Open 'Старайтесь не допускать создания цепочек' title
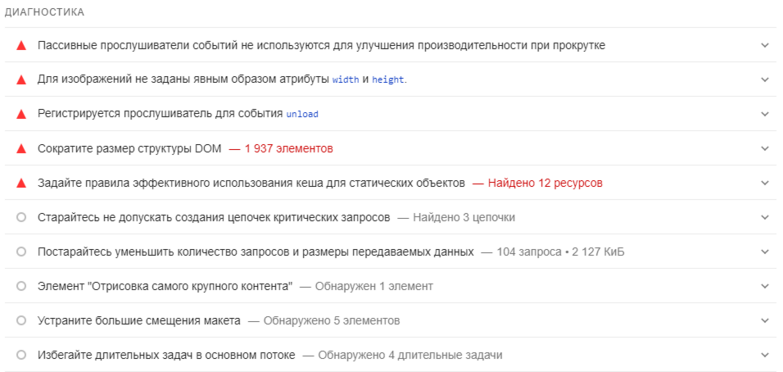The image size is (783, 372). [x=214, y=218]
